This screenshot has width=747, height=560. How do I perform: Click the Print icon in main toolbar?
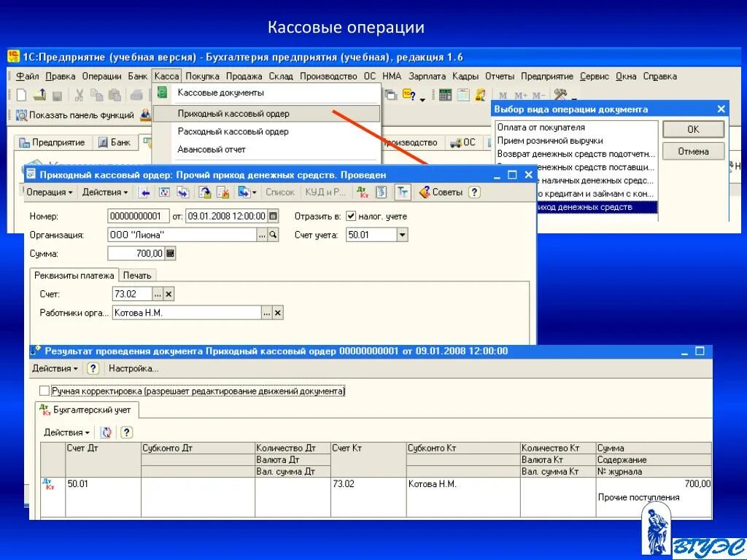coord(136,95)
